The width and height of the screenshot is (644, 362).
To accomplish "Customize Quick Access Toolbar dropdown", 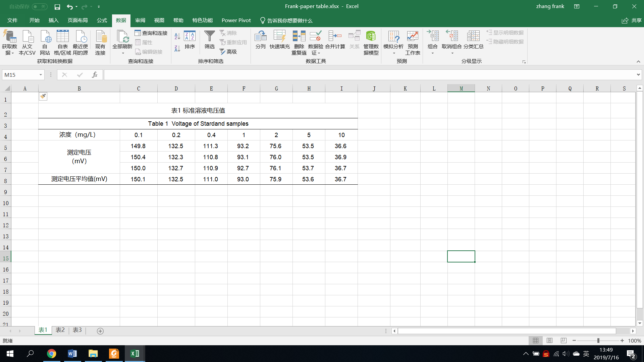I will (x=99, y=7).
